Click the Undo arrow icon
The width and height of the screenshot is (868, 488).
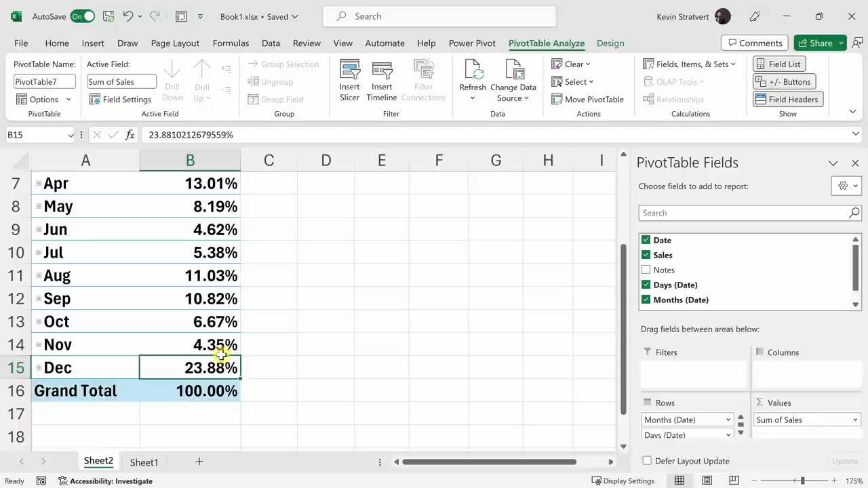pyautogui.click(x=127, y=16)
